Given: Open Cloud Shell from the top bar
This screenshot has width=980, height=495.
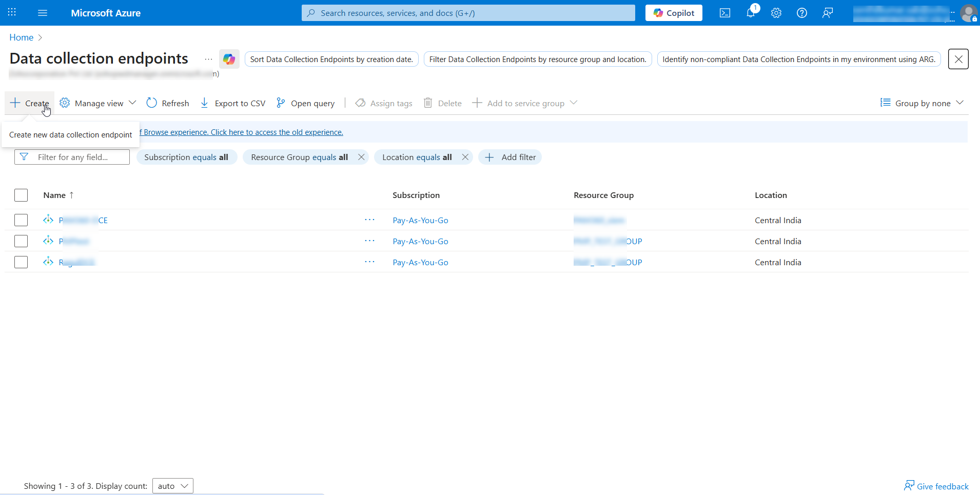Looking at the screenshot, I should coord(725,13).
